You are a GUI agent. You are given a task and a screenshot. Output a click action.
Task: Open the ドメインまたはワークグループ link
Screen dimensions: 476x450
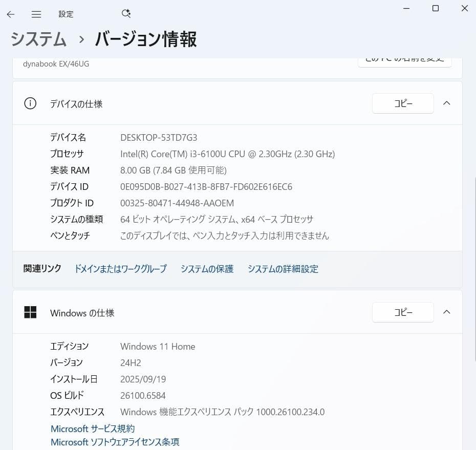point(120,268)
